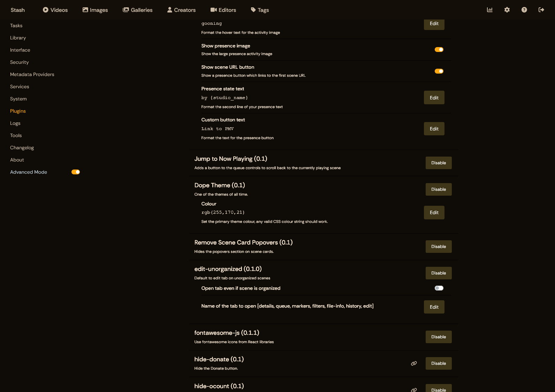Switch to the Logs settings tab
The image size is (555, 392).
tap(15, 123)
